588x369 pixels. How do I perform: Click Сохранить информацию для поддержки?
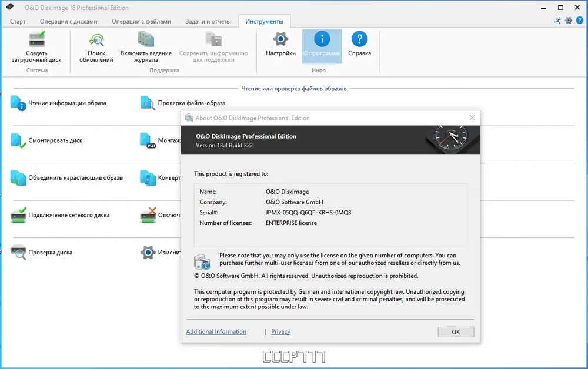pyautogui.click(x=213, y=47)
